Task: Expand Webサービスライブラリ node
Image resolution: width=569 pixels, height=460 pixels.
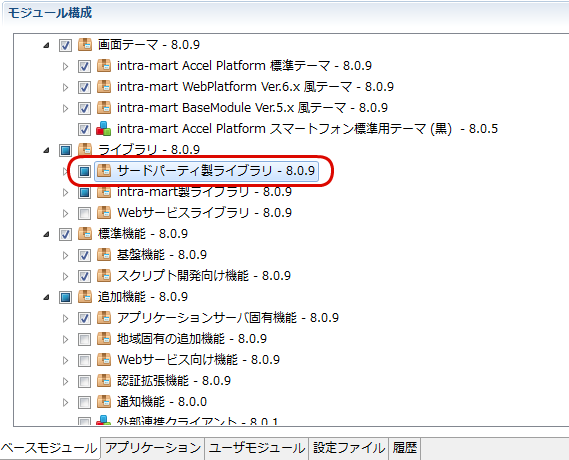Action: (65, 214)
